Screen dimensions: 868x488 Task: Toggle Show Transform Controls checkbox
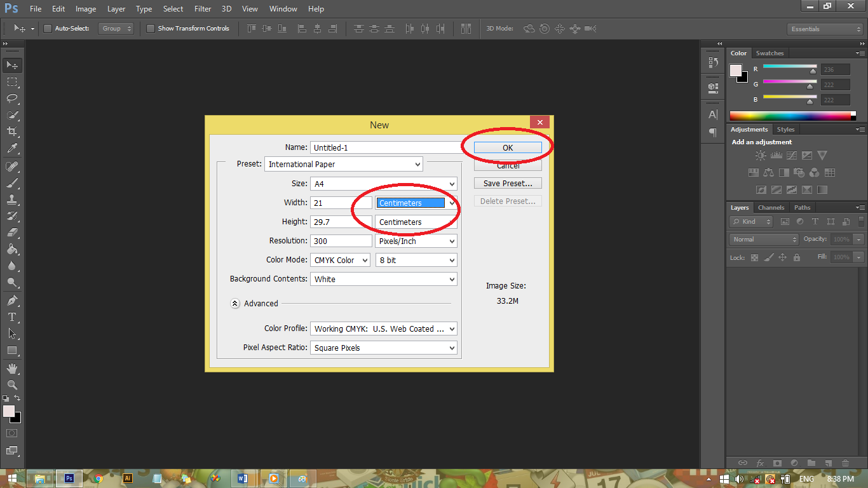(151, 29)
